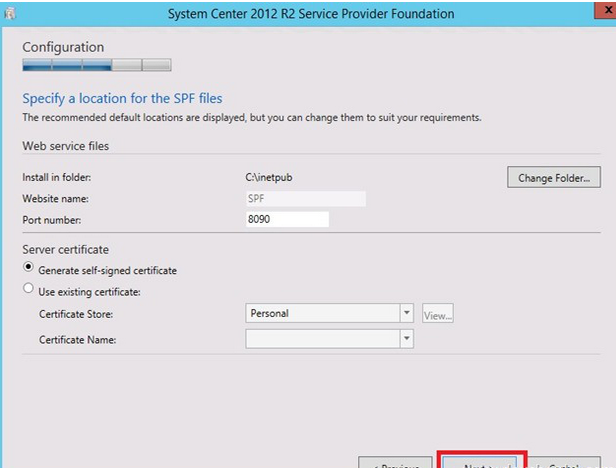The width and height of the screenshot is (616, 468).
Task: Click the Install in folder label
Action: (x=57, y=178)
